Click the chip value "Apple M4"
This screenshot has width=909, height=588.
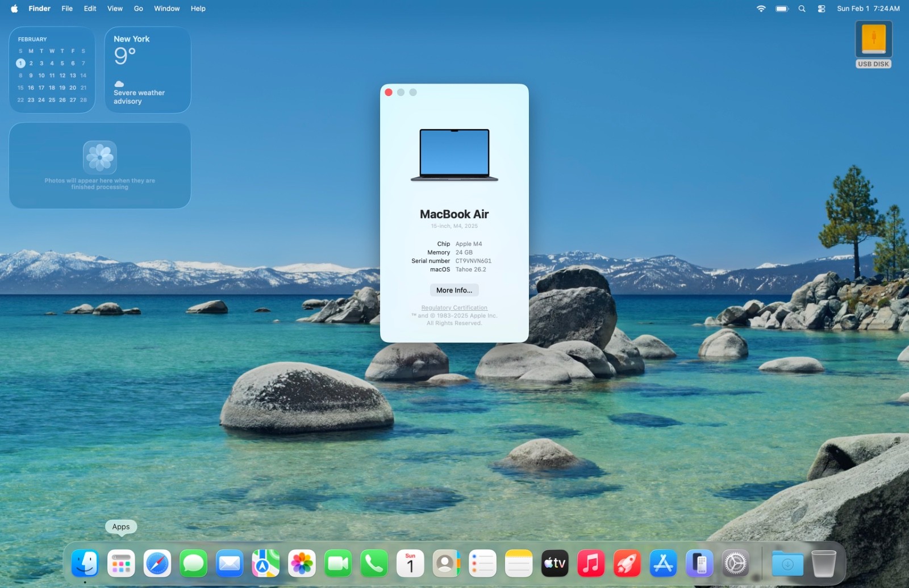469,244
